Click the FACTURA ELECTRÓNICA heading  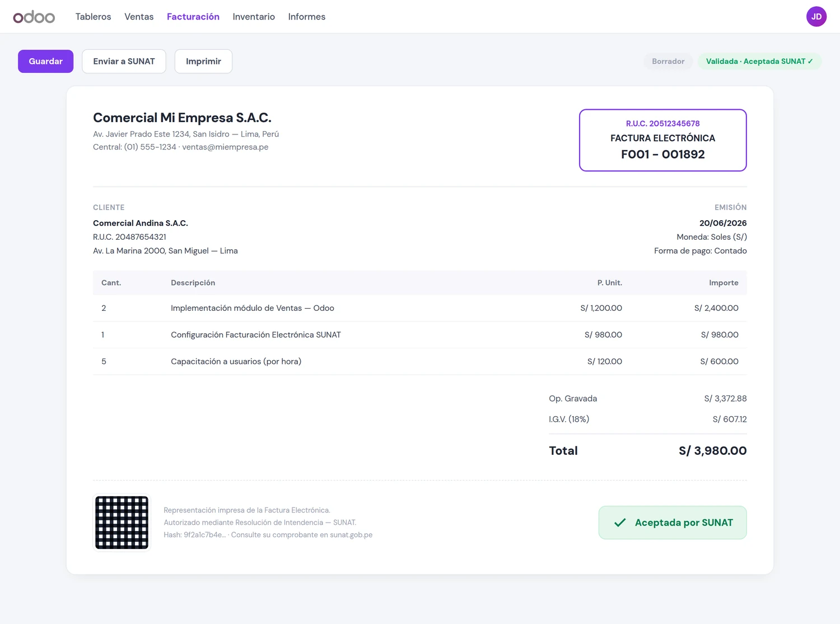tap(663, 138)
